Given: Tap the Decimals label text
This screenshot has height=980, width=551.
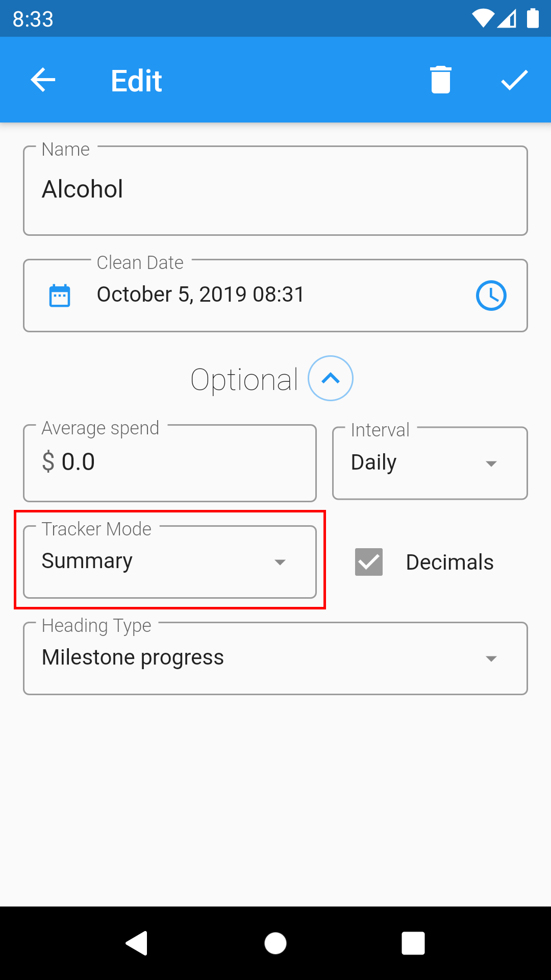Looking at the screenshot, I should coord(449,562).
